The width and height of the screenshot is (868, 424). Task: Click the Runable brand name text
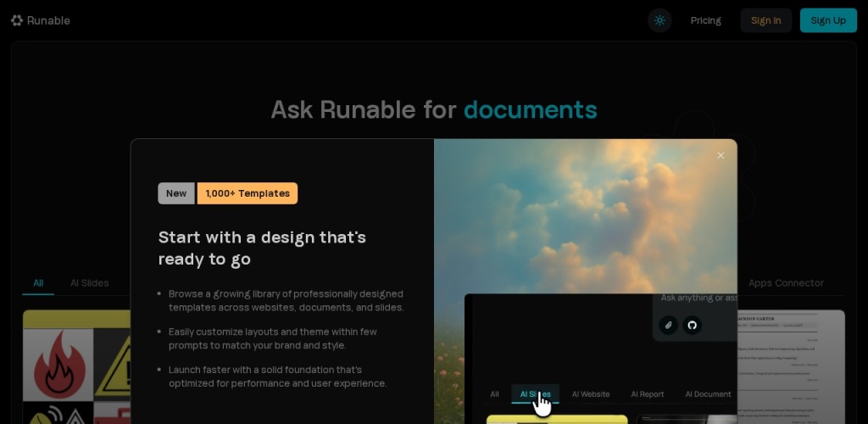coord(48,20)
